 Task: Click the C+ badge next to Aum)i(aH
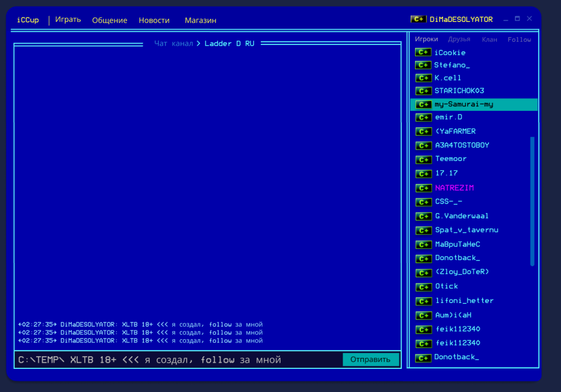[423, 315]
